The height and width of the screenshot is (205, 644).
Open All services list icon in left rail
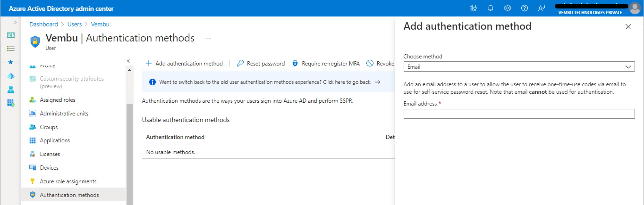point(11,49)
